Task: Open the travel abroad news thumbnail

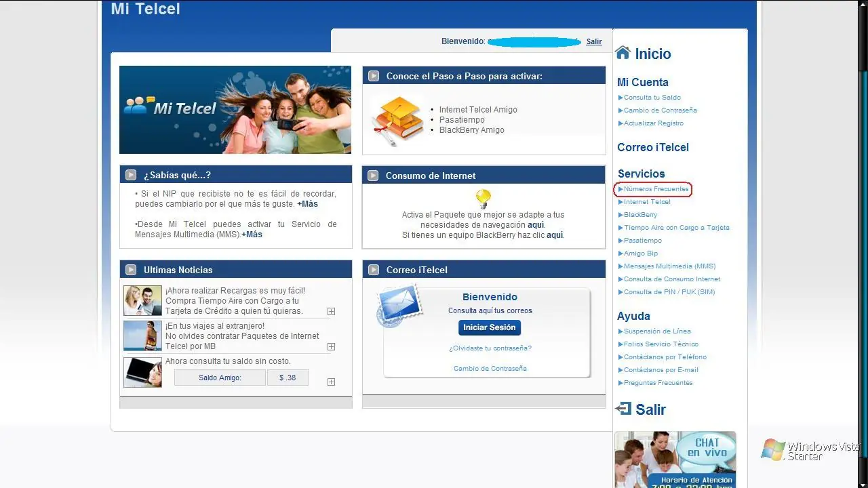Action: click(x=142, y=335)
